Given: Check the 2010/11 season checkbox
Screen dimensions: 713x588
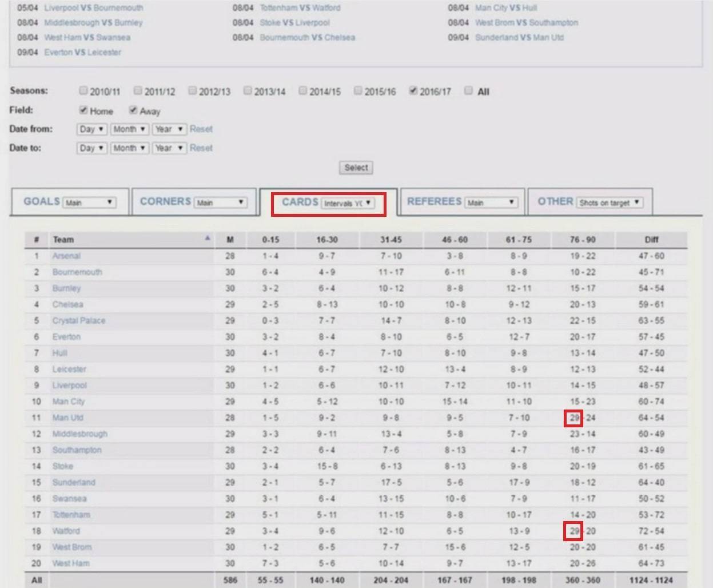Looking at the screenshot, I should tap(83, 90).
